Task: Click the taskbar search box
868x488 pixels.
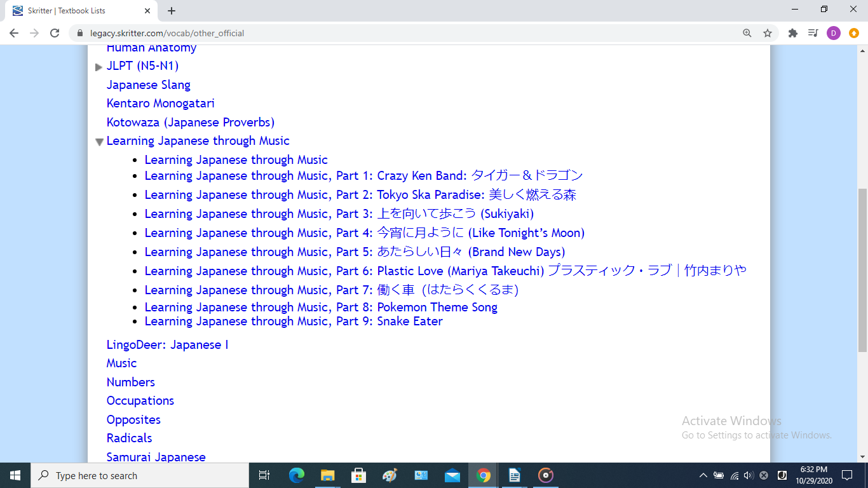Action: [x=140, y=475]
